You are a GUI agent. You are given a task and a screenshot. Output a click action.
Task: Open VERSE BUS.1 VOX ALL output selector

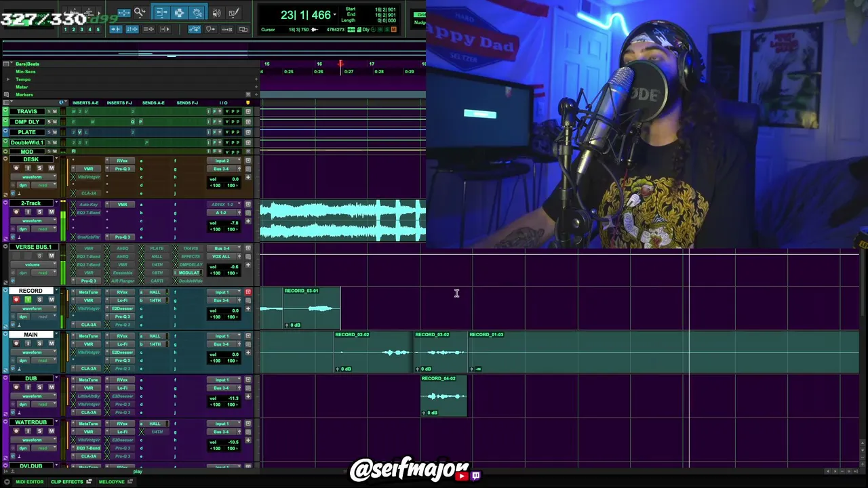224,256
